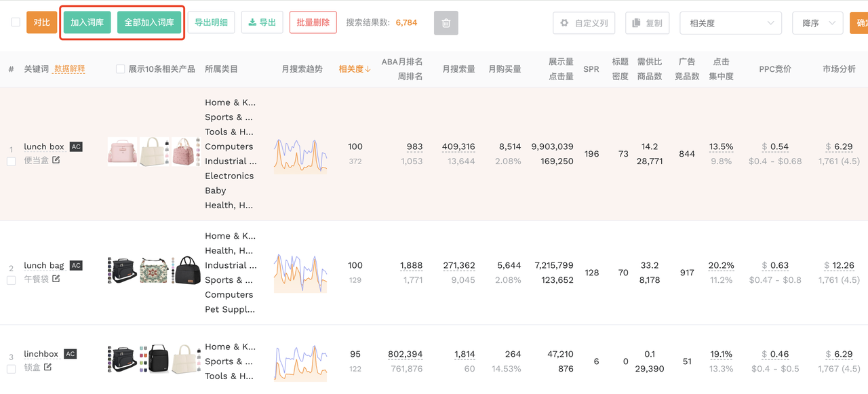
Task: Click the PPC竞价 column header
Action: point(775,69)
